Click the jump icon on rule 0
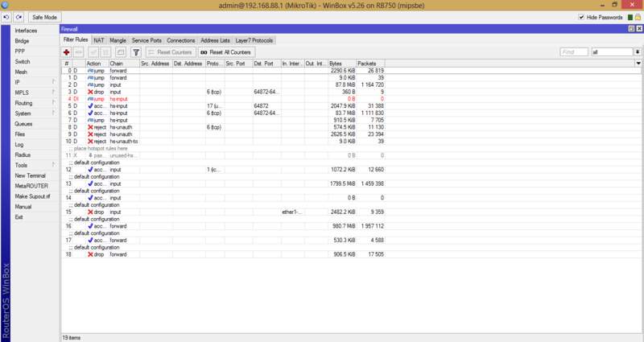 tap(90, 71)
